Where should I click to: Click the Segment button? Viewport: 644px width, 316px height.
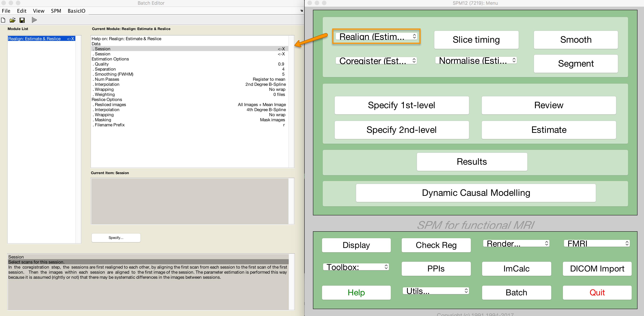click(x=576, y=64)
